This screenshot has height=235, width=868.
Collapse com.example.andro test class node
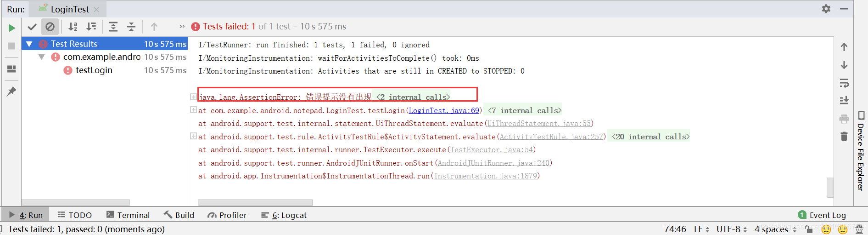click(x=42, y=57)
